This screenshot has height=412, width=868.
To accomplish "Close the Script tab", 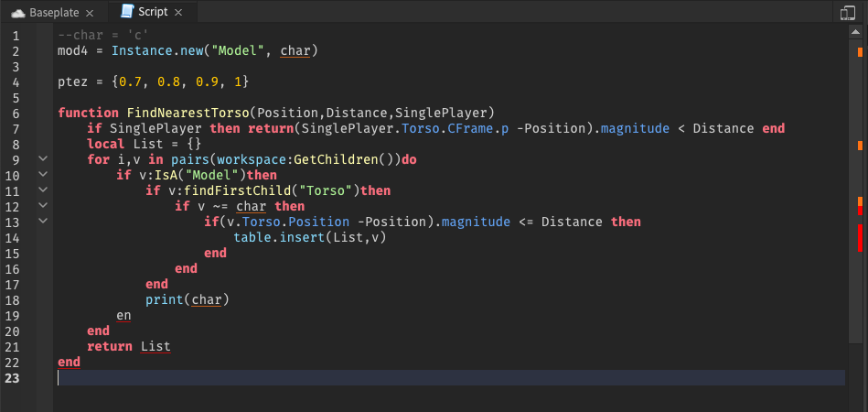I will (x=177, y=12).
